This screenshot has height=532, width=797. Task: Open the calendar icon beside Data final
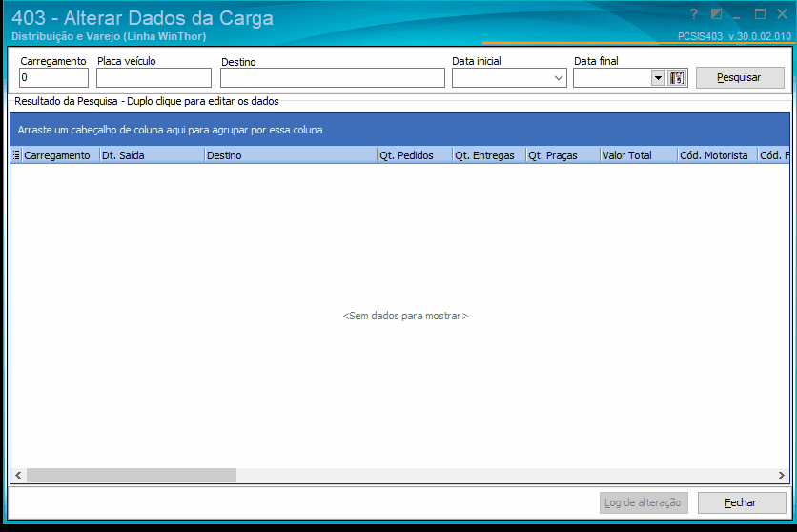677,78
